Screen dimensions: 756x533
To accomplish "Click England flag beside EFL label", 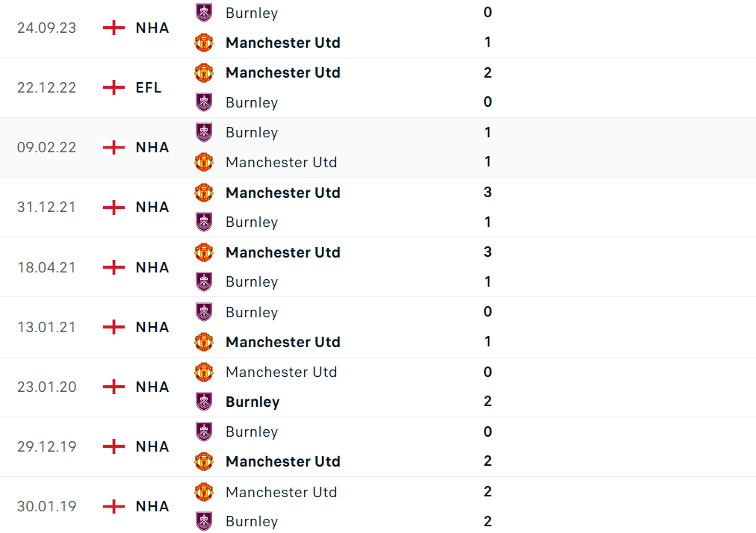I will pyautogui.click(x=114, y=87).
